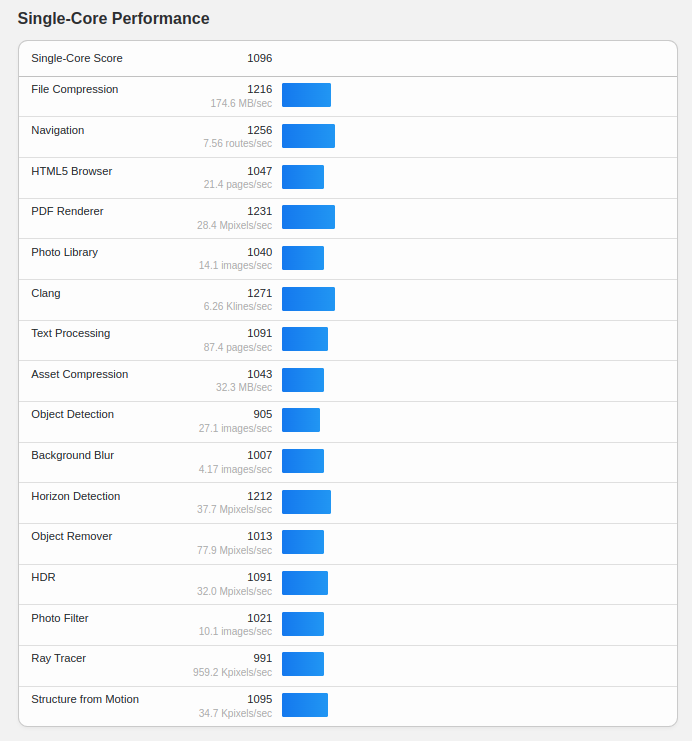Click the Navigation score bar
This screenshot has height=741, width=692.
coord(308,136)
